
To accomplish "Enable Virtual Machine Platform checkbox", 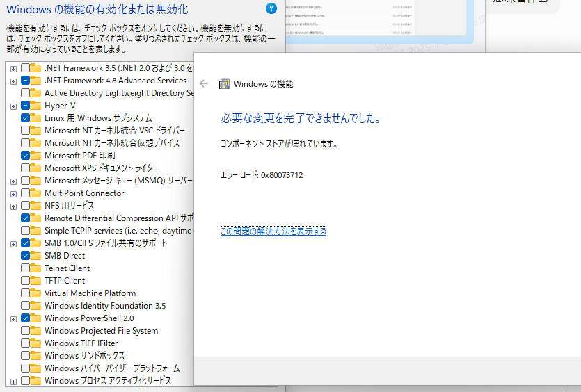I will [x=25, y=293].
